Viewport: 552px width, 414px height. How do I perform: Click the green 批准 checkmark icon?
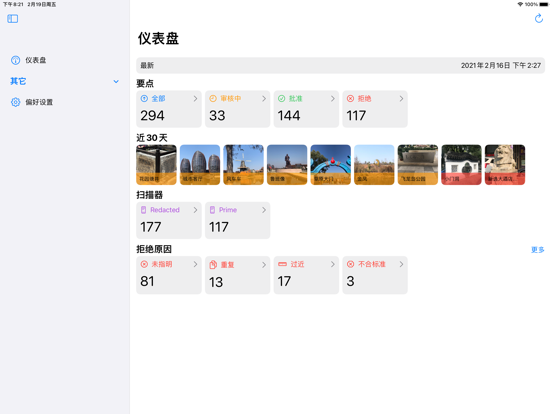[282, 99]
